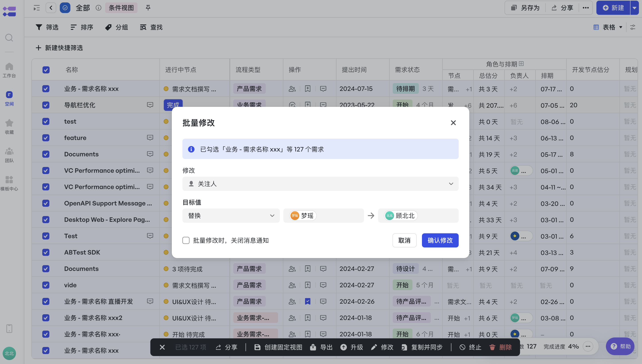Uncheck the 业务 - 需求名称 xxx first row checkbox
642x364 pixels.
(x=46, y=89)
